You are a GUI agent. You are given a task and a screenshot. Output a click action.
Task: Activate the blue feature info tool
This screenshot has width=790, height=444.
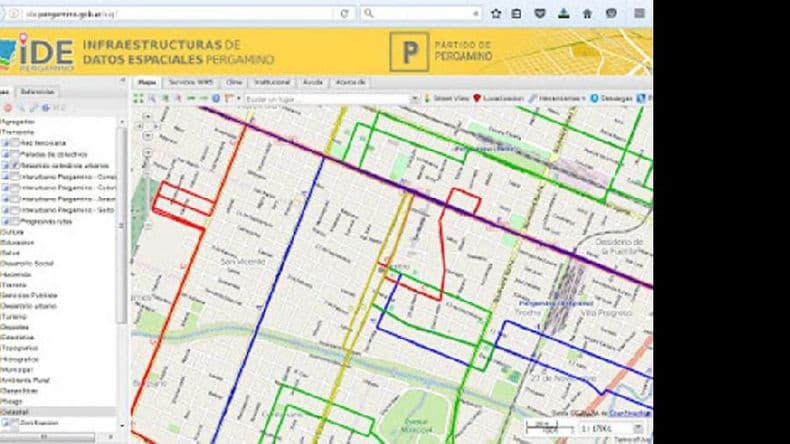click(216, 99)
